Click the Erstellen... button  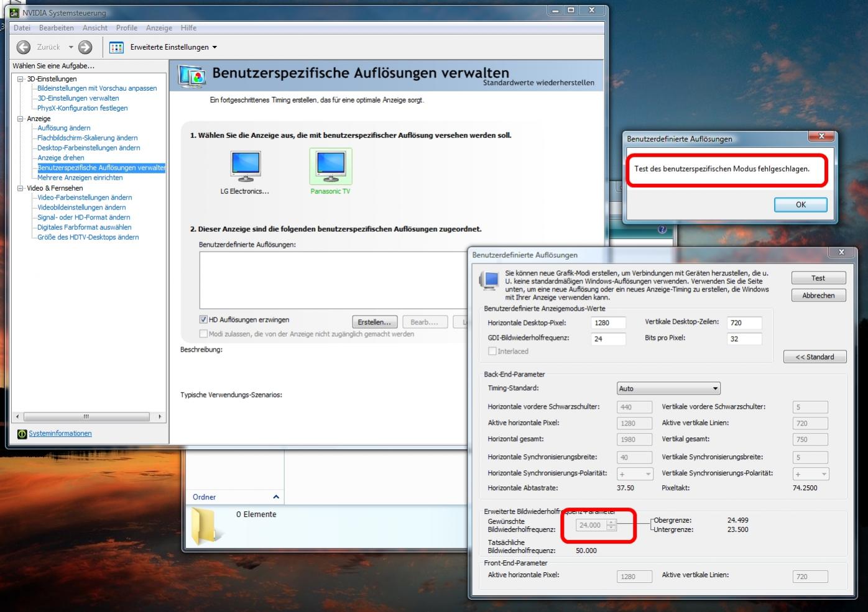coord(374,322)
